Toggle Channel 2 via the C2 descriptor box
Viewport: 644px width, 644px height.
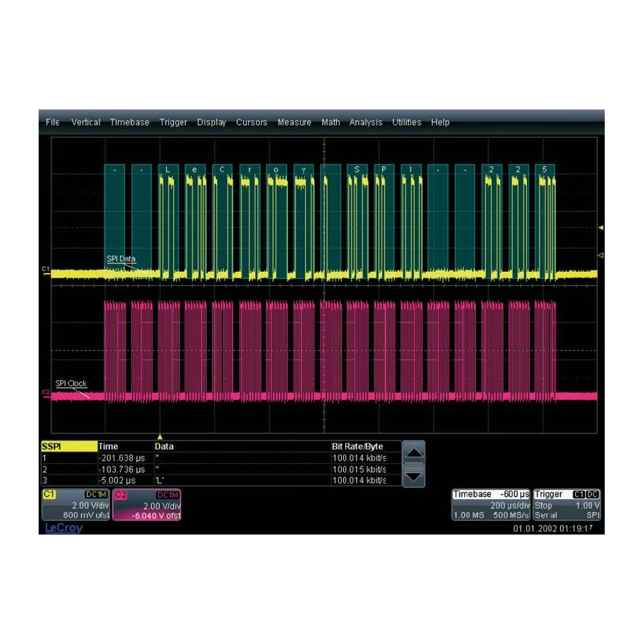tap(122, 494)
